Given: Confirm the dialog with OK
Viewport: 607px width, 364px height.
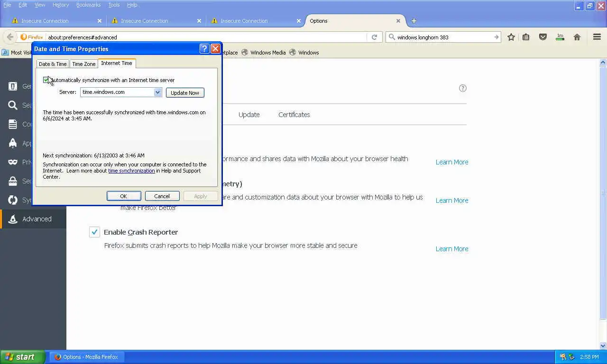Looking at the screenshot, I should [124, 196].
